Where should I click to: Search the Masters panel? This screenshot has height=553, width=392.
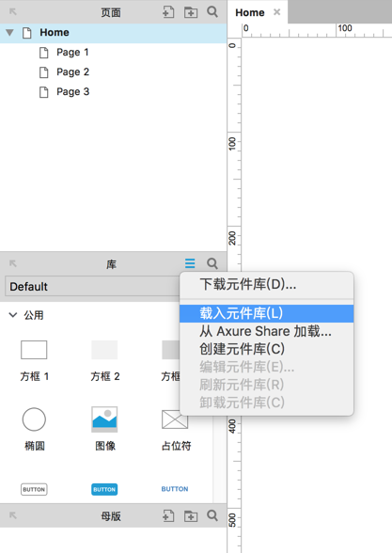click(212, 515)
